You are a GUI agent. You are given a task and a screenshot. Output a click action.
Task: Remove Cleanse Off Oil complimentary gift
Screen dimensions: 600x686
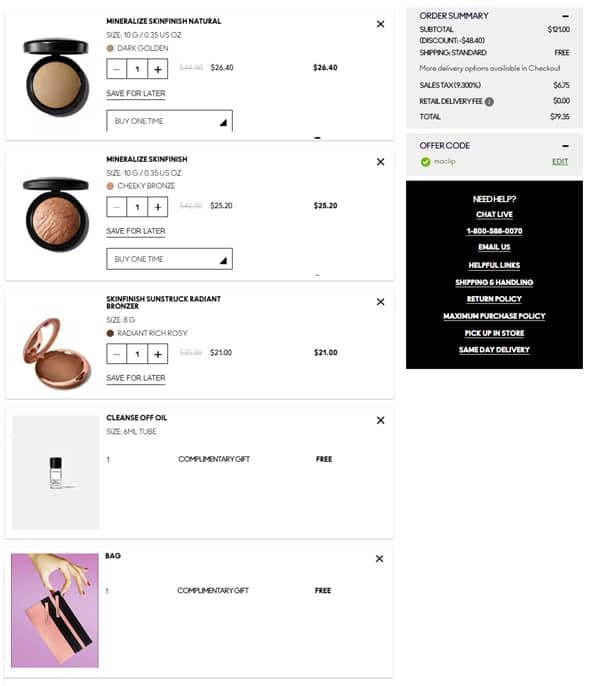coord(380,420)
